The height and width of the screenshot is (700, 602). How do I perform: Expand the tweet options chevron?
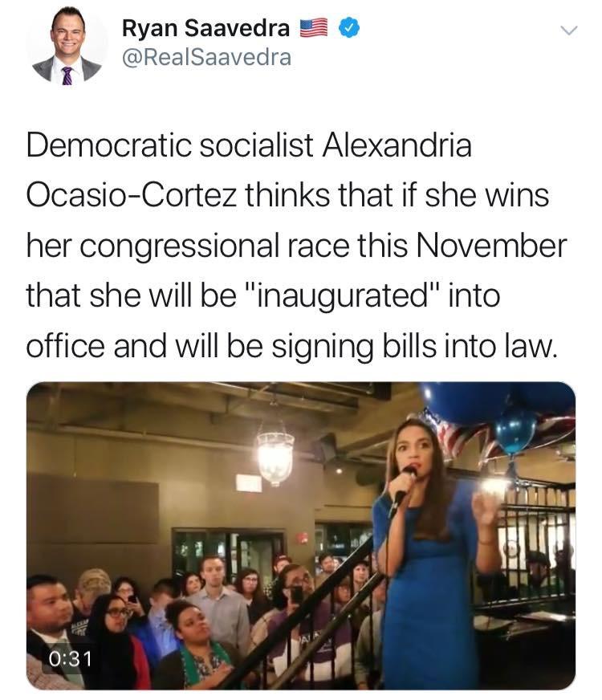(569, 31)
